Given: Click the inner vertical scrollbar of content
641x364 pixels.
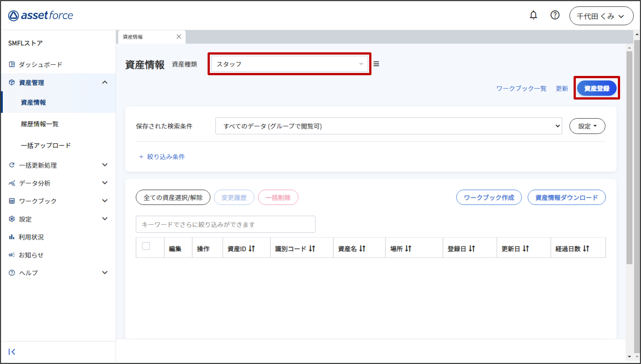Looking at the screenshot, I should [629, 158].
